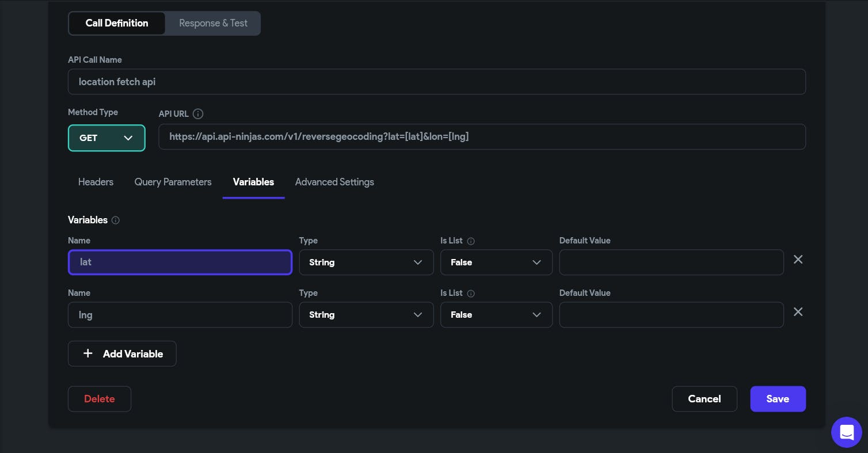Click the second row Is List info icon
Screen dimensions: 868x453
pyautogui.click(x=471, y=294)
